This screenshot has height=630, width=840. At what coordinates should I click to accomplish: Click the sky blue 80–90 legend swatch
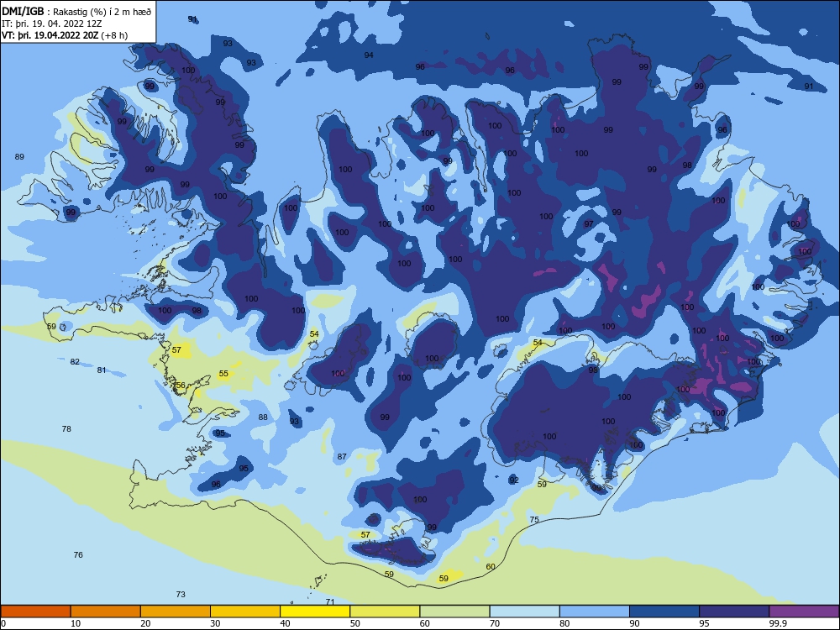click(x=595, y=612)
